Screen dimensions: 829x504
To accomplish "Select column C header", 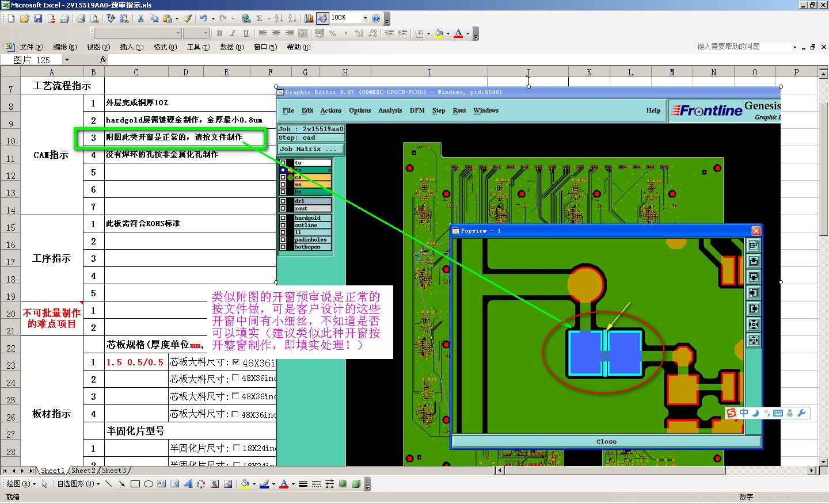I will [136, 72].
